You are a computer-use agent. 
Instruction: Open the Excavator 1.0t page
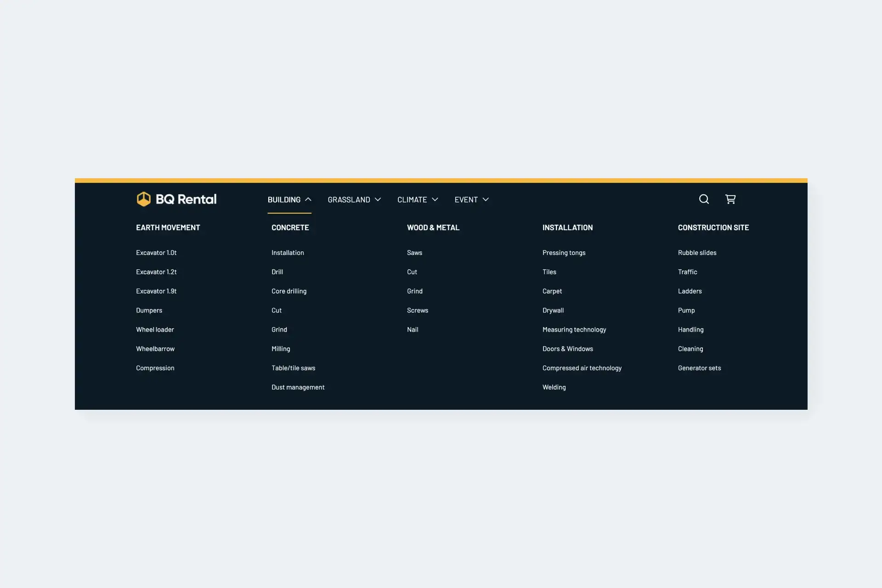[156, 252]
